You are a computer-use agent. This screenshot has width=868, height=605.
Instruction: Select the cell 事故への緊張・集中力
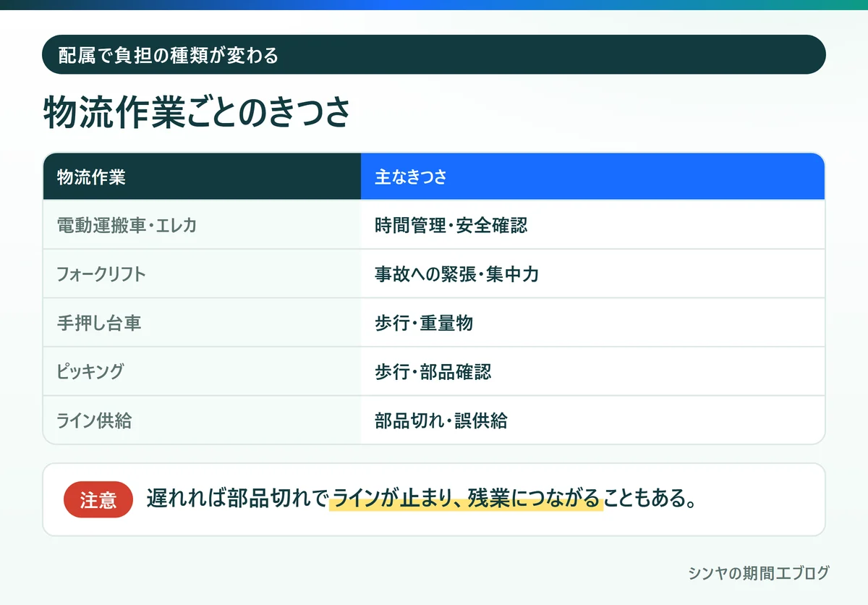click(x=592, y=274)
